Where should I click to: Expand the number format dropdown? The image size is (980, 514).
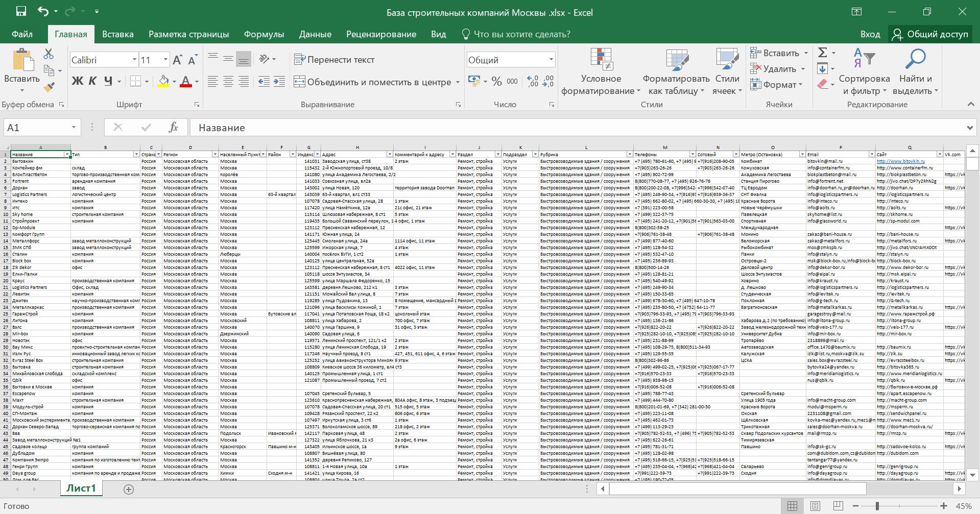pos(551,60)
